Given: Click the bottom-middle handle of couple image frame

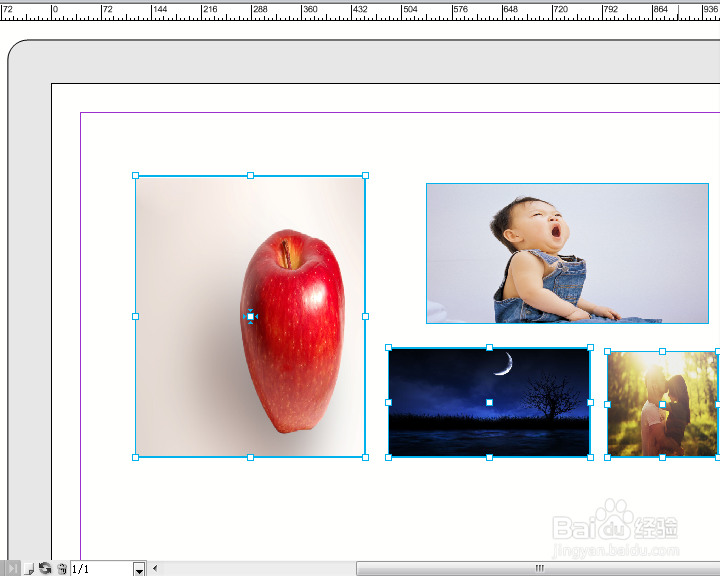Looking at the screenshot, I should 663,457.
